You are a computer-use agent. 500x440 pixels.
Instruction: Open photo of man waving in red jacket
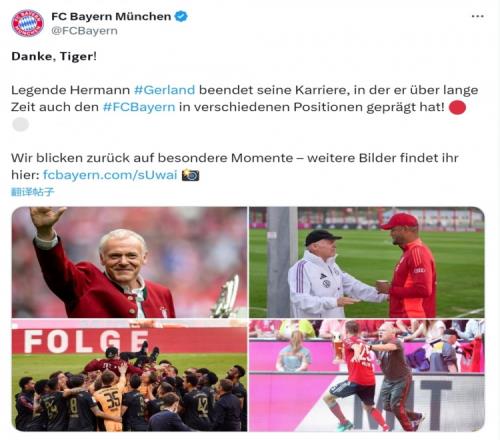click(x=129, y=262)
